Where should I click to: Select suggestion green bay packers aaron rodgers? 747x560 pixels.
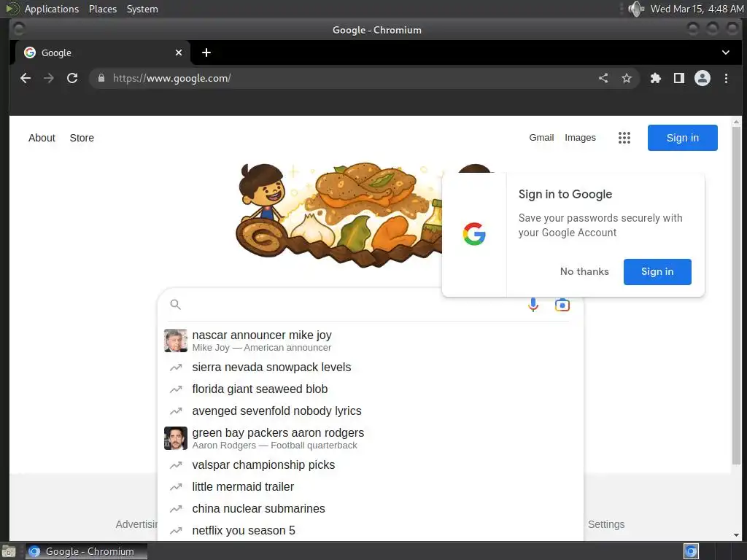(x=370, y=438)
